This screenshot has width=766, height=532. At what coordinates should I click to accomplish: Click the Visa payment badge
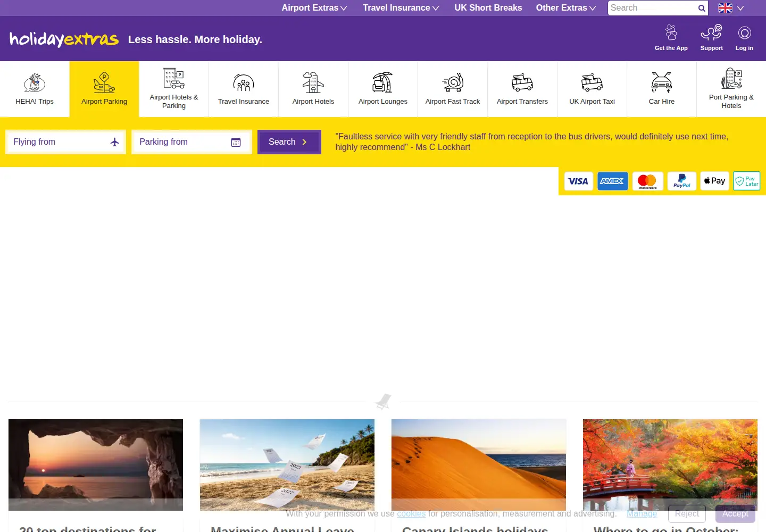click(x=578, y=181)
